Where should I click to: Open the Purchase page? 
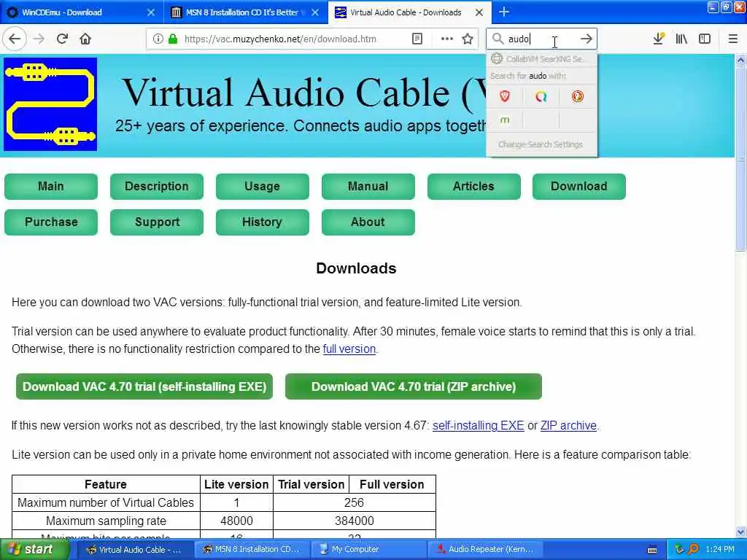tap(51, 222)
